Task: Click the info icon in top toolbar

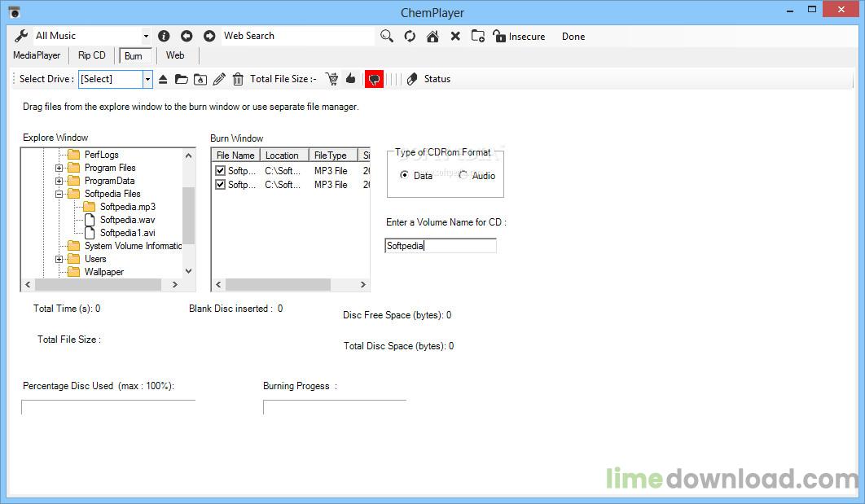Action: [x=164, y=36]
